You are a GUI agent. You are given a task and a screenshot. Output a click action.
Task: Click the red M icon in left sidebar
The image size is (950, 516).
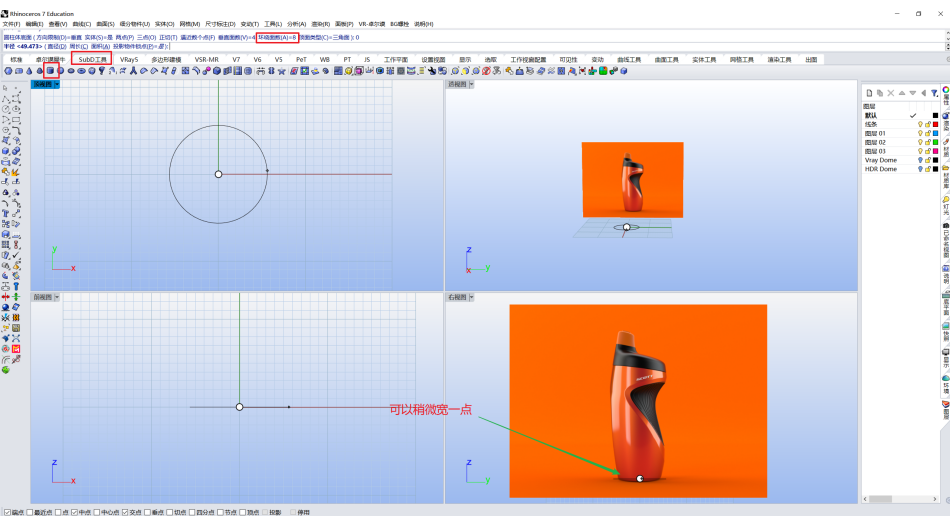(16, 349)
